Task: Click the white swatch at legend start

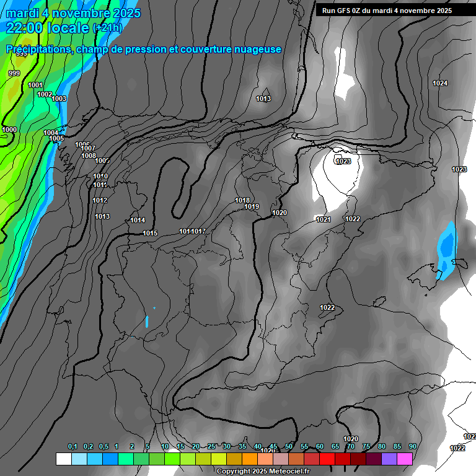Action: (63, 459)
